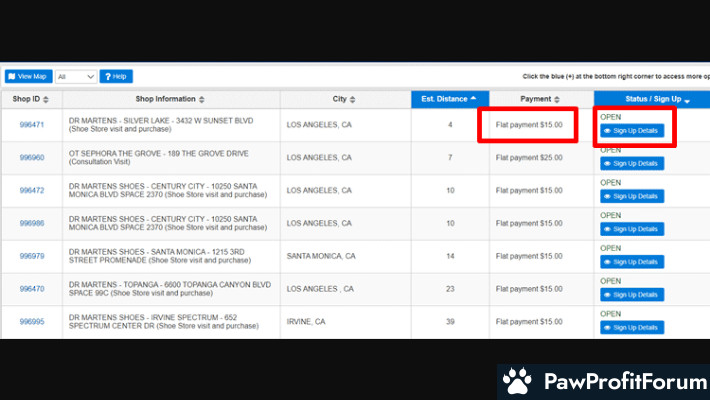View Sign Up Details for shop 996472
Viewport: 710px width, 400px height.
tap(632, 197)
